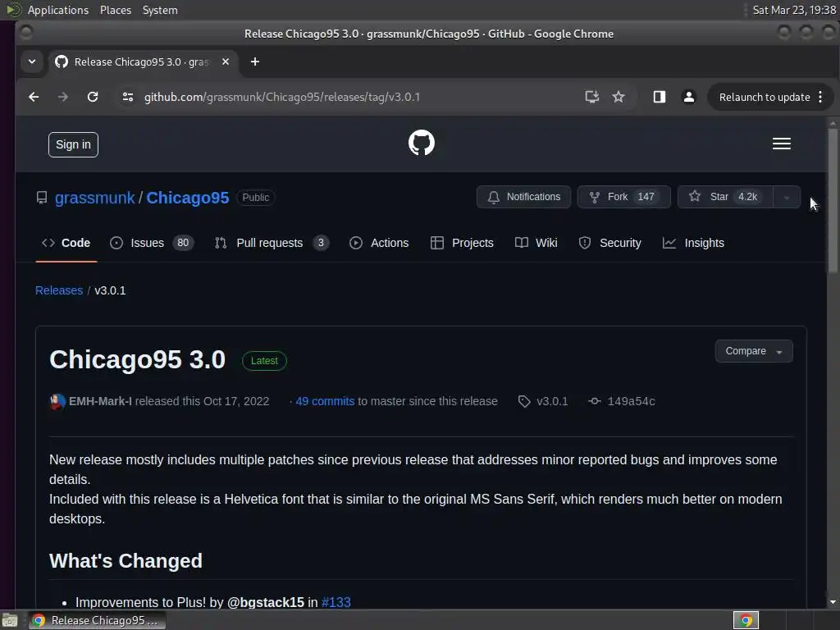Click the Chrome icon in the system tray
The width and height of the screenshot is (840, 630).
746,620
